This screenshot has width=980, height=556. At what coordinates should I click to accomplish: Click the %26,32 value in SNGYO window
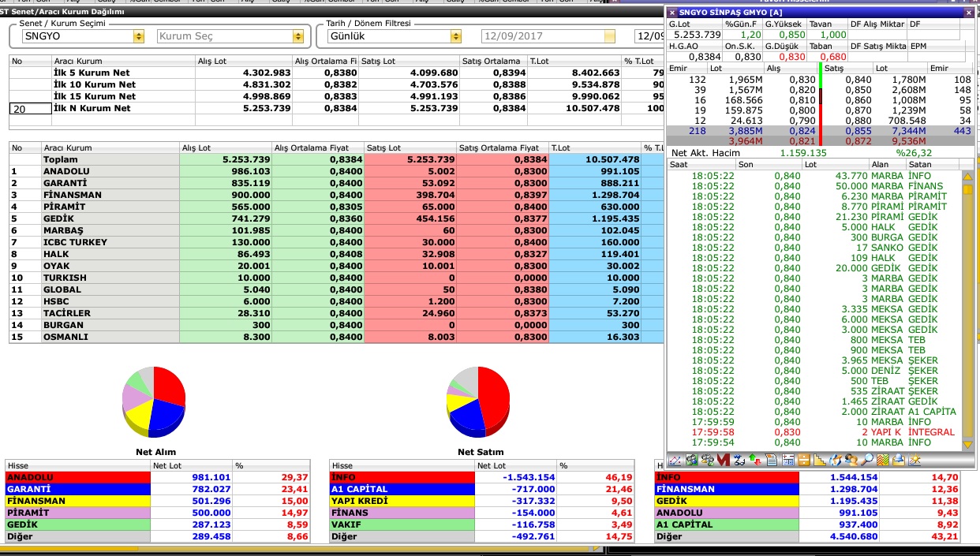tap(915, 153)
